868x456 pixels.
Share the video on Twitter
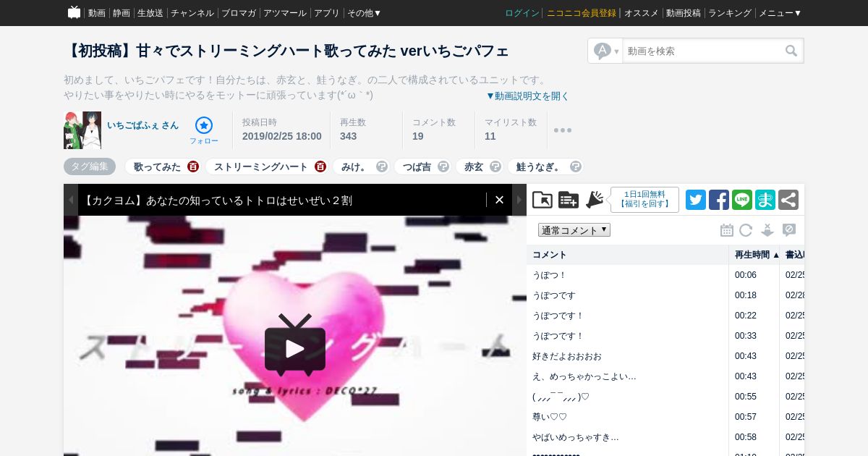(x=696, y=200)
